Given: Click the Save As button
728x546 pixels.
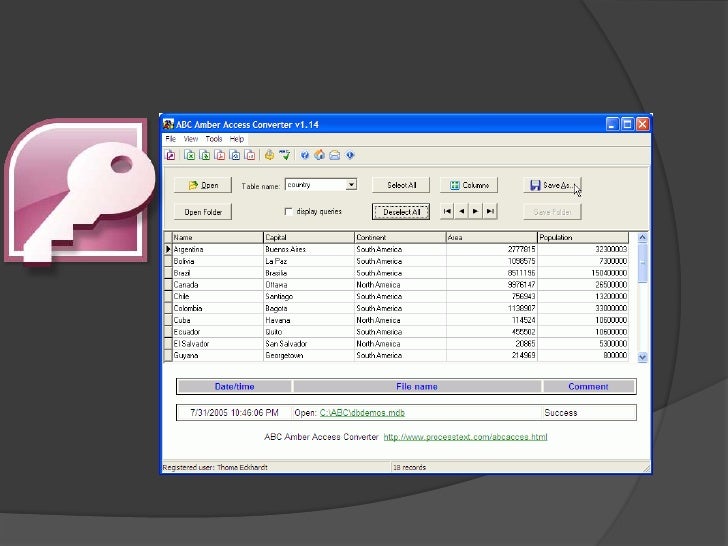Looking at the screenshot, I should [552, 185].
